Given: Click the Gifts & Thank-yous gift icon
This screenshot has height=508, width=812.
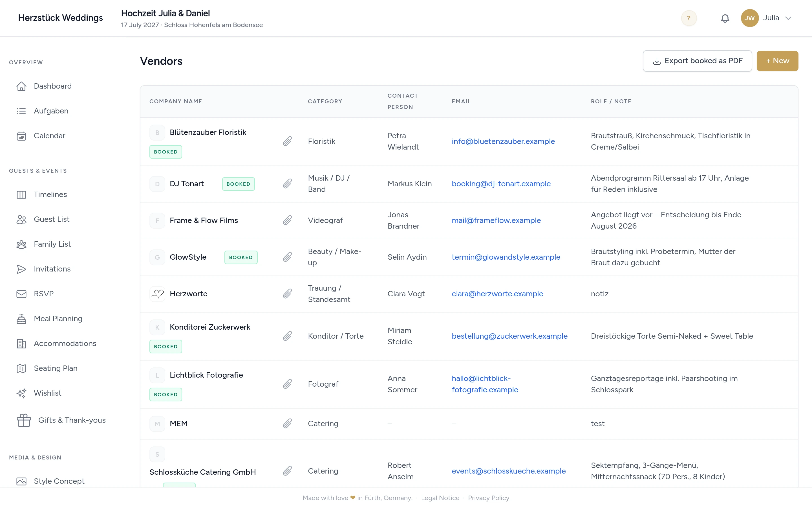Looking at the screenshot, I should tap(24, 420).
